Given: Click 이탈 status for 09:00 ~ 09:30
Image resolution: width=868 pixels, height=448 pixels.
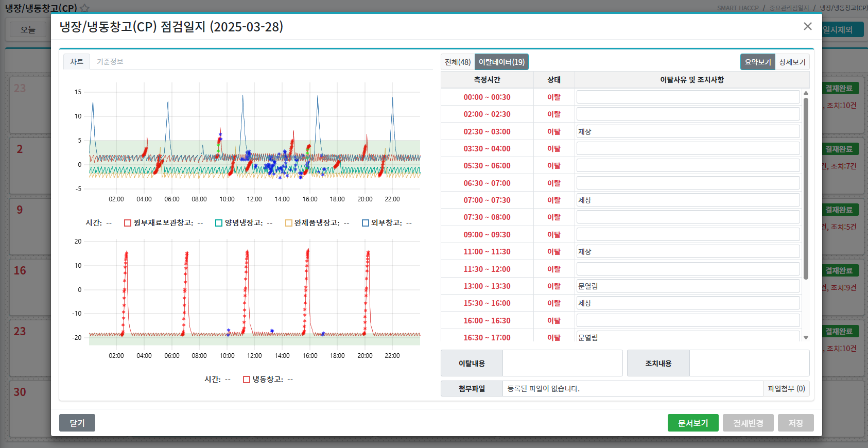Looking at the screenshot, I should pos(554,234).
